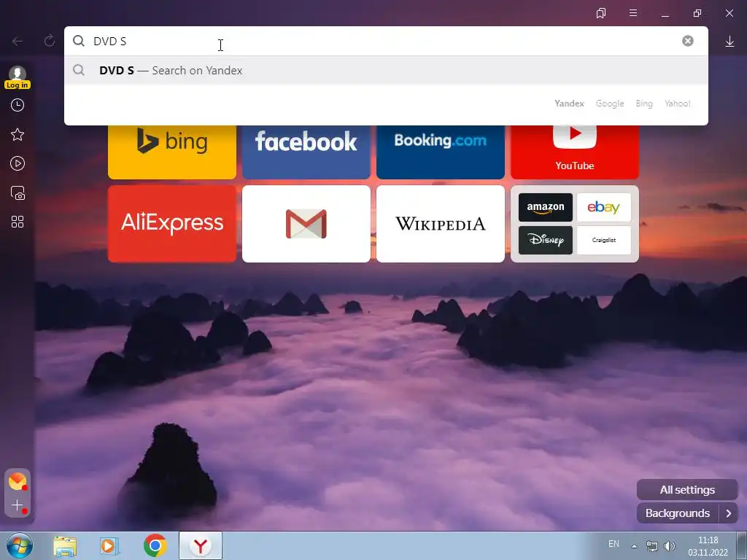This screenshot has height=560, width=747.
Task: Open the Yandex Mail icon in sidebar
Action: pyautogui.click(x=18, y=481)
